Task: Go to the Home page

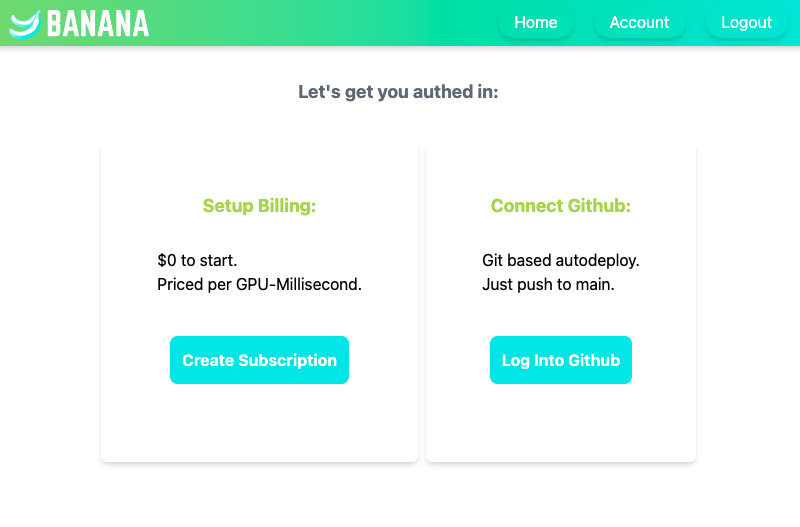Action: (535, 23)
